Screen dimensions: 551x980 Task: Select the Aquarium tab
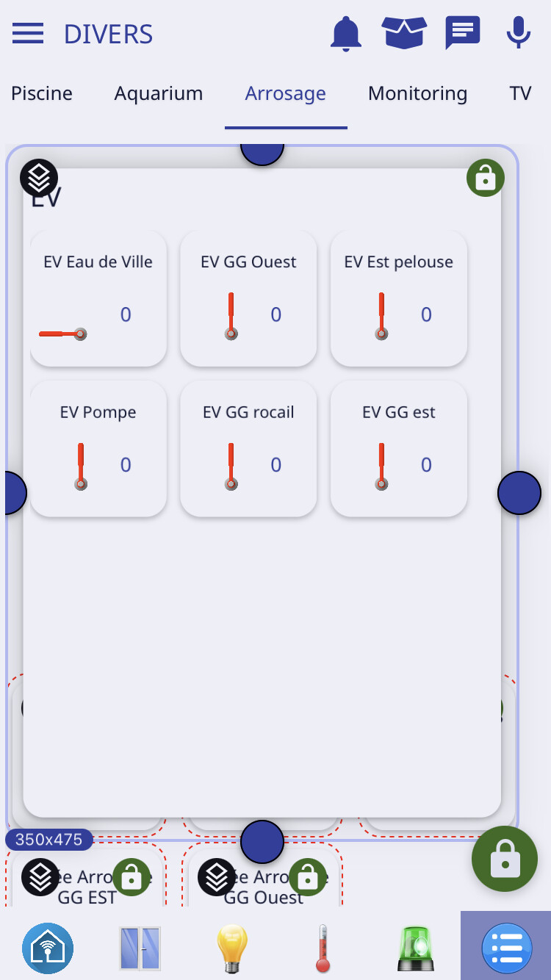tap(159, 94)
